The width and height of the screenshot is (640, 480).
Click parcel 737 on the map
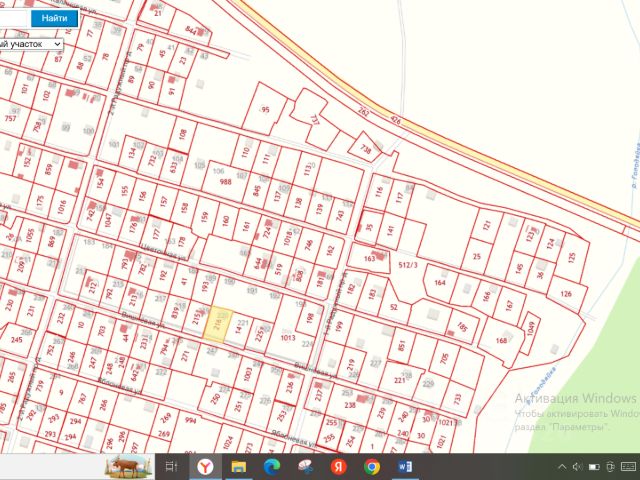pos(314,120)
